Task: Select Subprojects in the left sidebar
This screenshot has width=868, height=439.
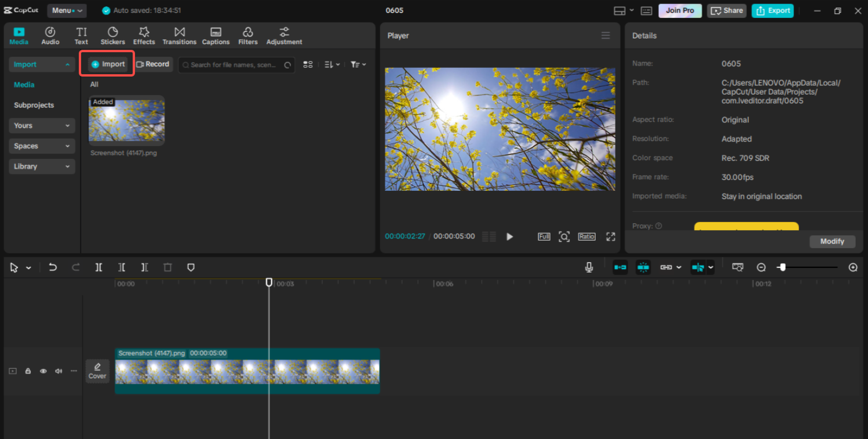Action: [x=34, y=106]
